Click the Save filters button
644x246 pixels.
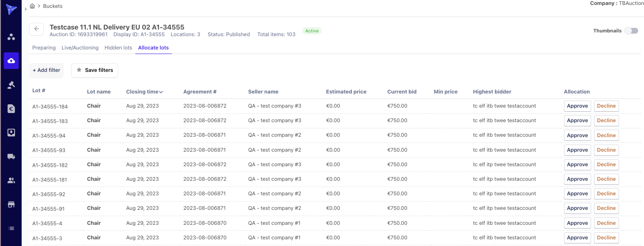click(x=94, y=70)
